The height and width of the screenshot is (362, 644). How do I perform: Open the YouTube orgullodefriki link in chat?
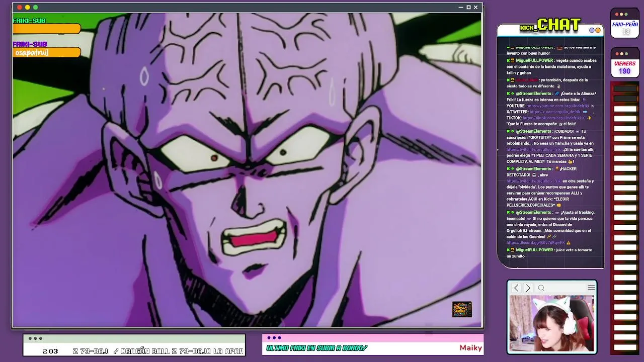point(557,106)
